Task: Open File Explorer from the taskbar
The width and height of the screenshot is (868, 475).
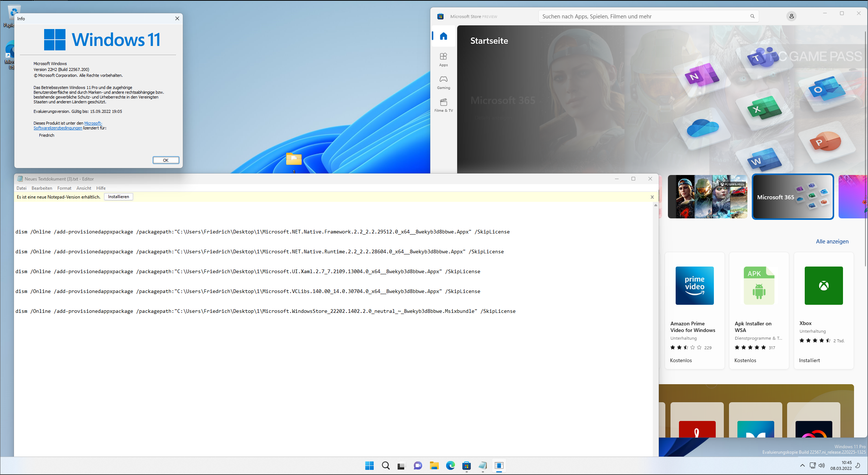Action: click(x=434, y=465)
